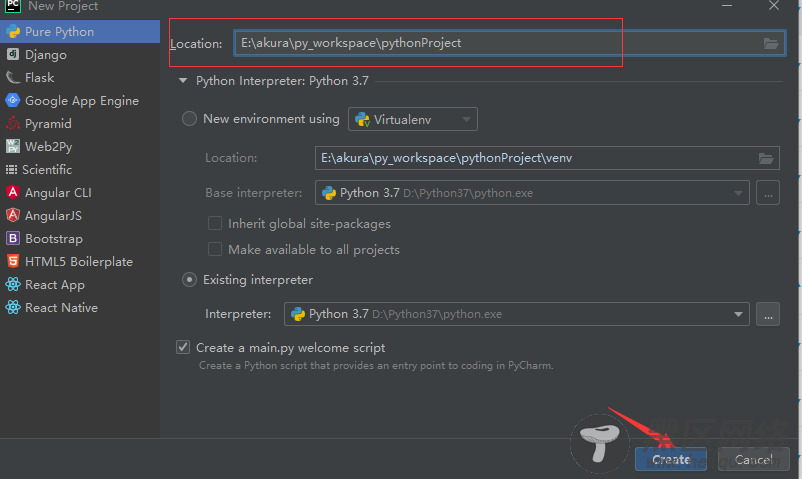Image resolution: width=802 pixels, height=479 pixels.
Task: Browse folder icon for venv location
Action: pos(766,158)
